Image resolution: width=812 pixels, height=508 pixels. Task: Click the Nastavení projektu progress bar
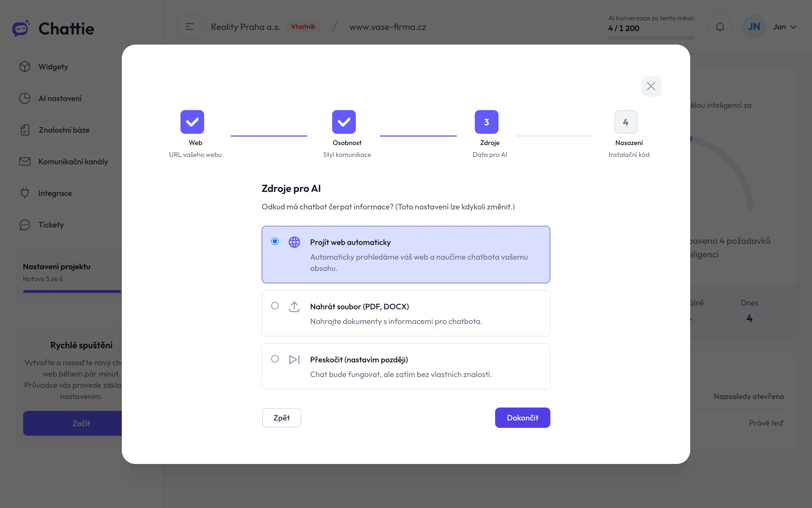pyautogui.click(x=72, y=291)
